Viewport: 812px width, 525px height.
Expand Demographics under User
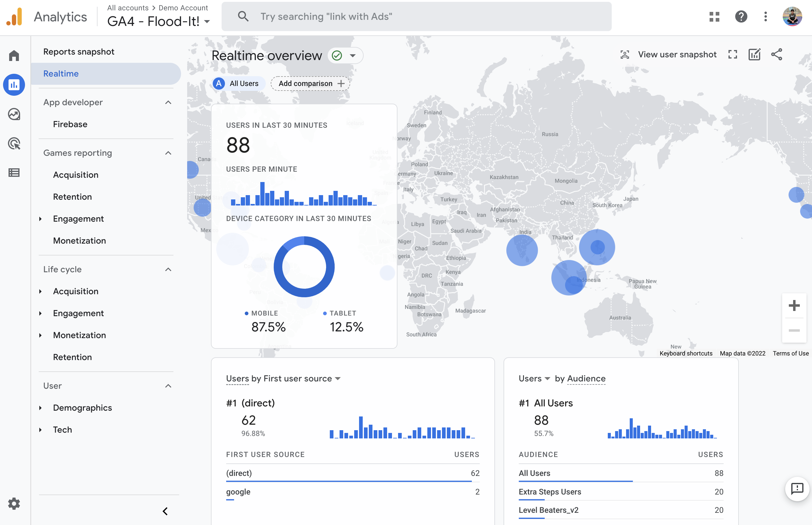82,408
